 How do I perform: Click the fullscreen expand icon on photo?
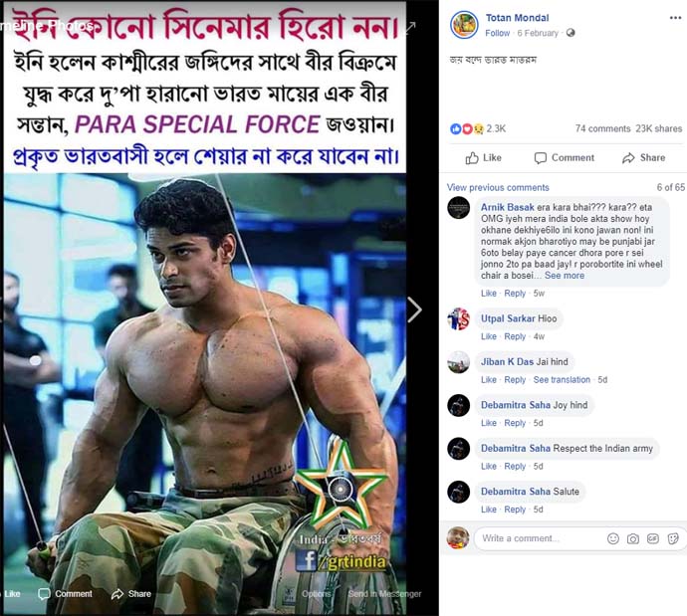409,28
